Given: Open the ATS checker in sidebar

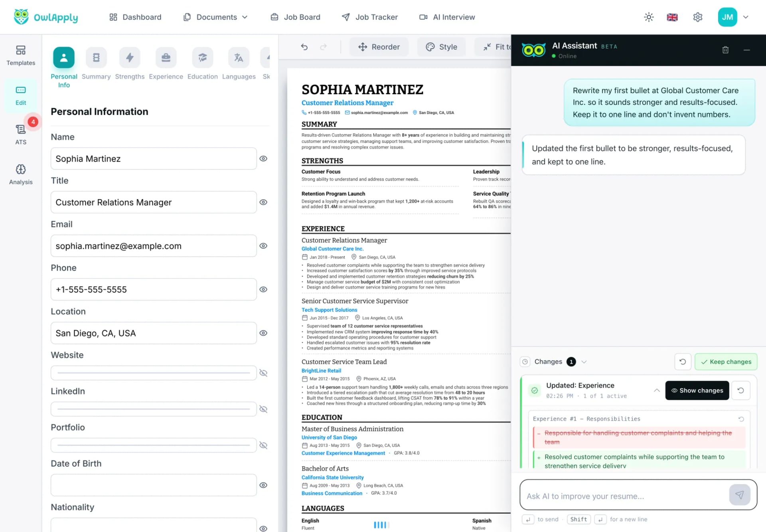Looking at the screenshot, I should click(x=21, y=134).
